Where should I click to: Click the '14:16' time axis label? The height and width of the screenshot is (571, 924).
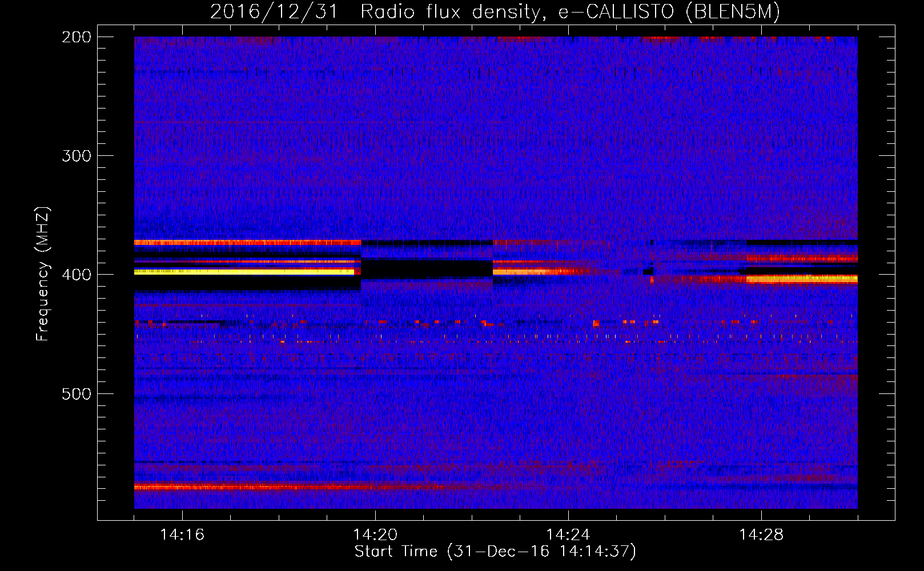pos(182,535)
